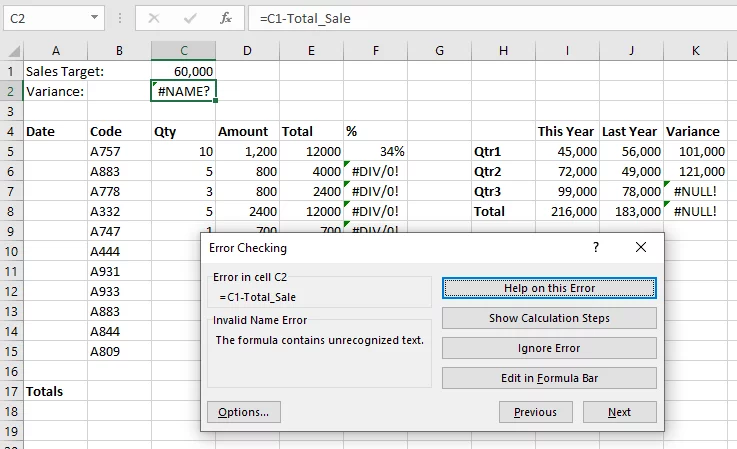Open the question mark help in Error Checking dialog
This screenshot has height=449, width=737.
(x=596, y=247)
